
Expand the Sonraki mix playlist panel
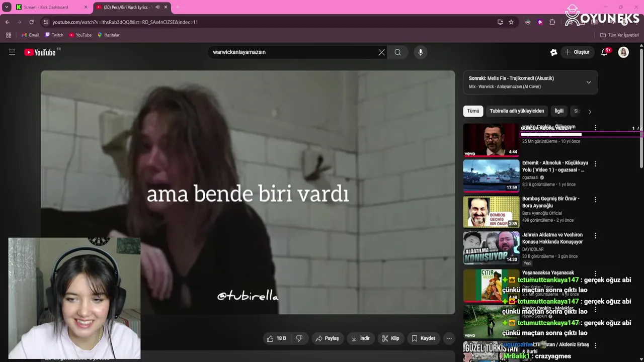pos(589,82)
